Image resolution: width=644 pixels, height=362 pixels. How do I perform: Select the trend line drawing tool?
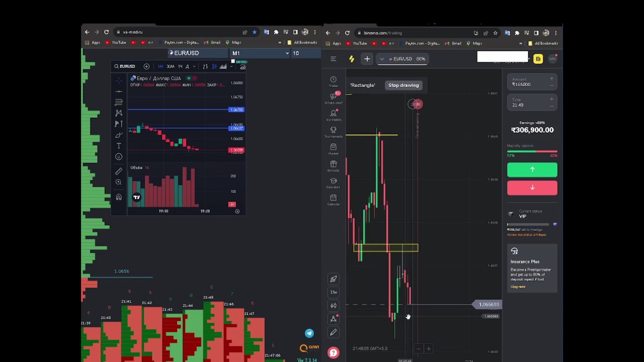[119, 92]
